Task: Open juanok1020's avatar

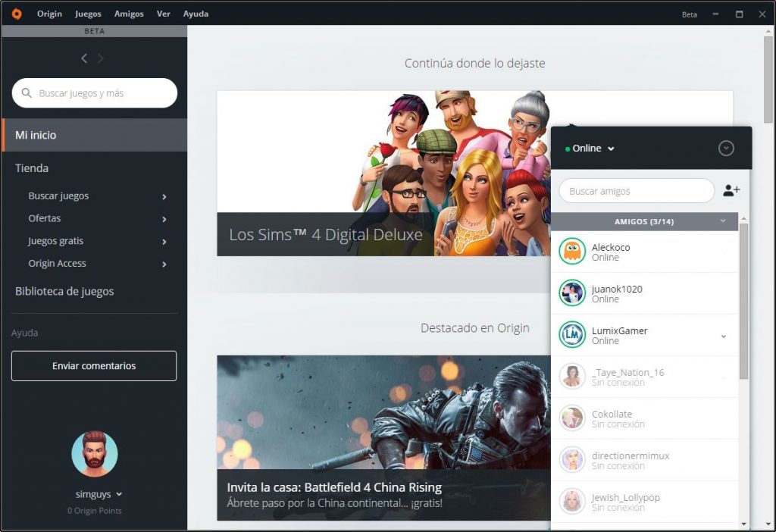Action: point(572,293)
